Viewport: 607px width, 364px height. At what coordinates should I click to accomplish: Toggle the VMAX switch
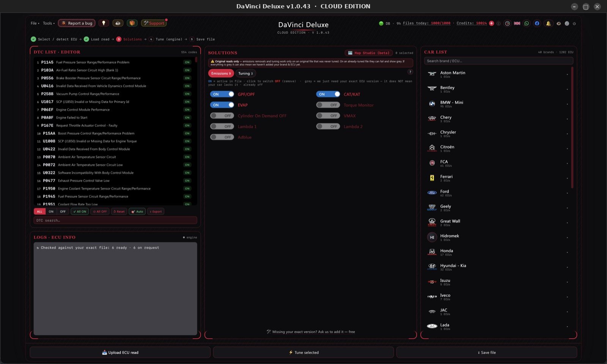[328, 116]
